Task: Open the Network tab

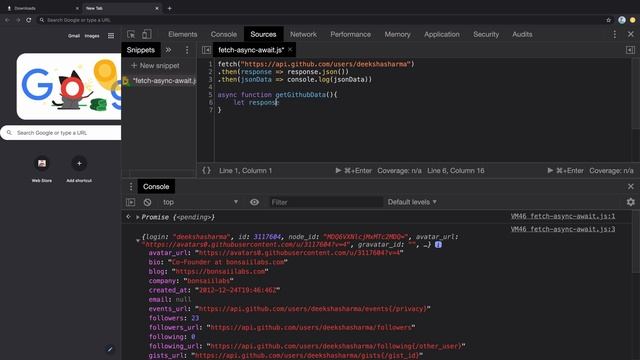Action: coord(303,34)
